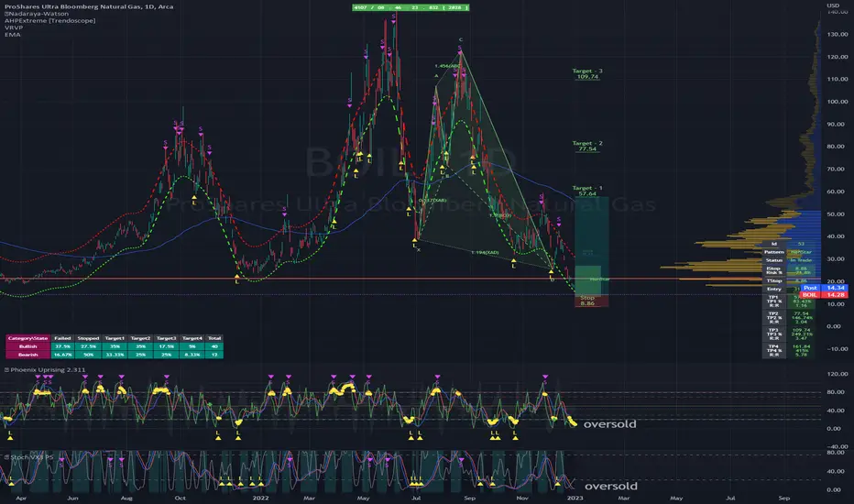The height and width of the screenshot is (504, 854).
Task: Click the Target4 column header
Action: coord(192,338)
